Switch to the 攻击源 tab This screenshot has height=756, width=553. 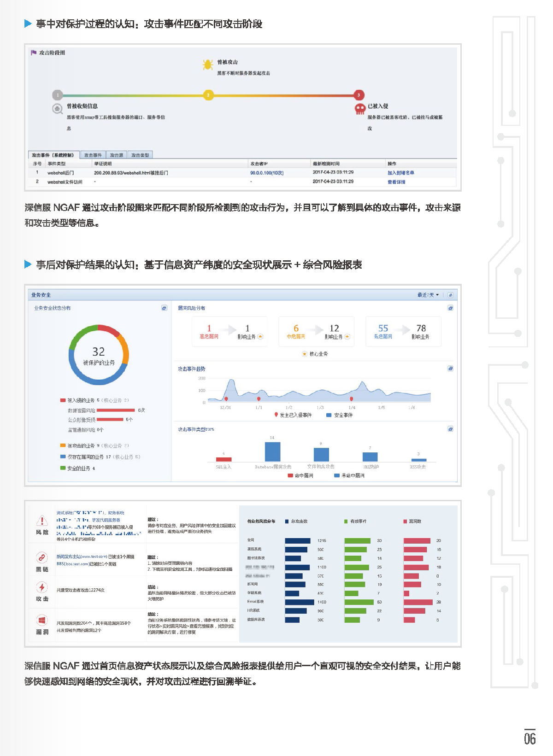coord(117,155)
